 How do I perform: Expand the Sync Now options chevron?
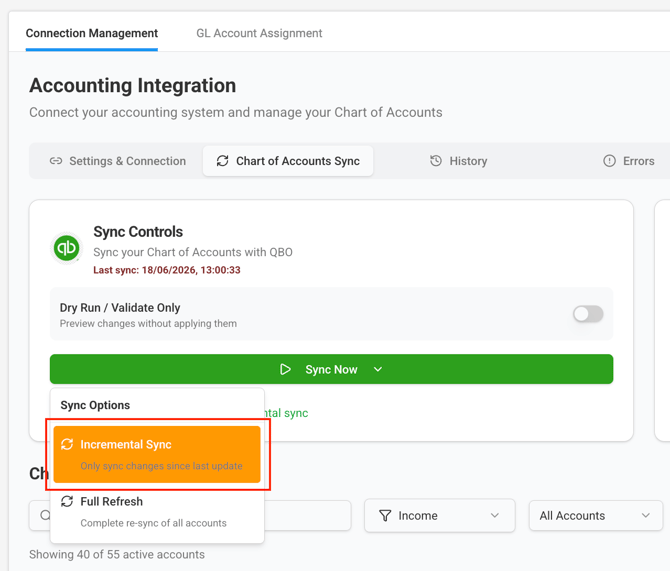[x=378, y=369]
